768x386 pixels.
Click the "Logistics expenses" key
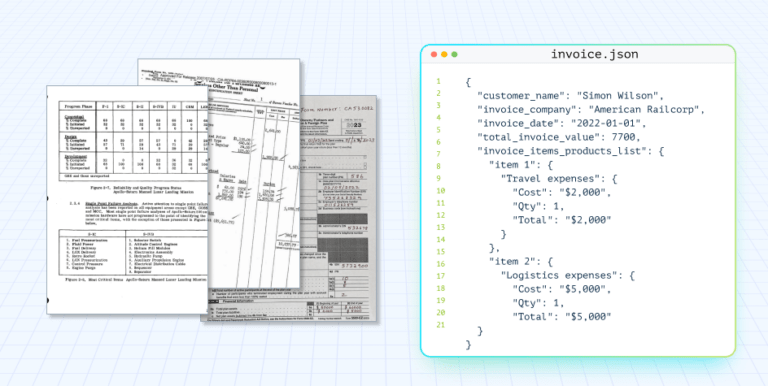pyautogui.click(x=558, y=276)
